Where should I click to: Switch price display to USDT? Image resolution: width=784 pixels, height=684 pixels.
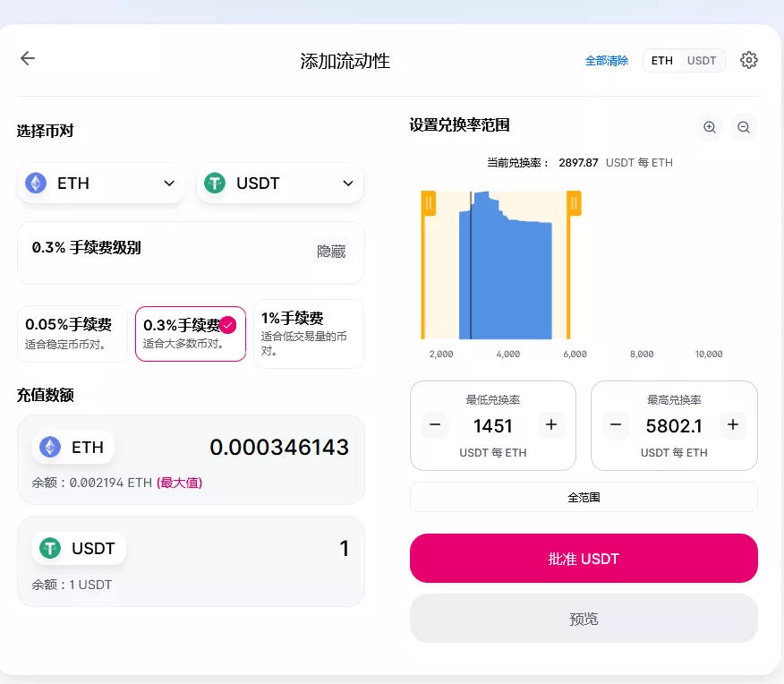point(702,61)
